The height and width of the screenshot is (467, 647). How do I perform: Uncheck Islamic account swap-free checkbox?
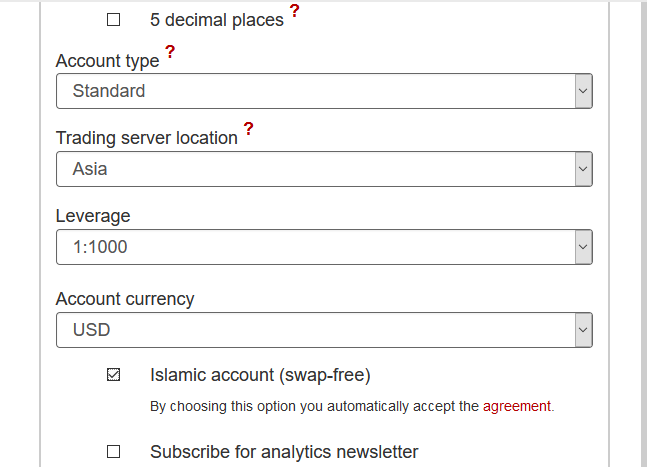pos(113,375)
